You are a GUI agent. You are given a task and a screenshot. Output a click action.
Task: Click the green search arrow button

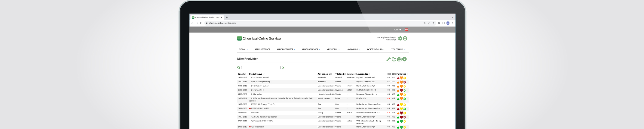coord(283,68)
